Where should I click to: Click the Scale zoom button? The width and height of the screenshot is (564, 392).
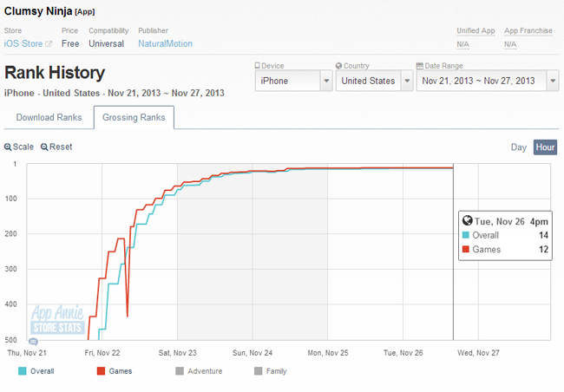pyautogui.click(x=19, y=147)
